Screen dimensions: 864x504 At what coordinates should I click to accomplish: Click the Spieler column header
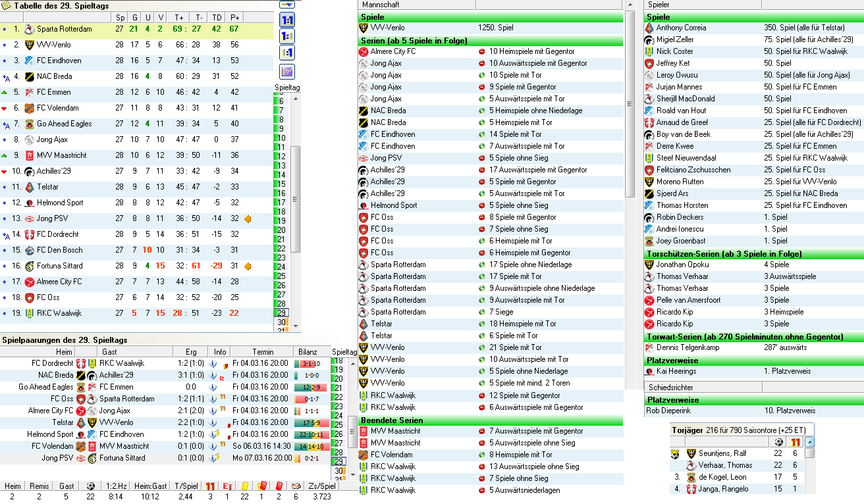[703, 5]
